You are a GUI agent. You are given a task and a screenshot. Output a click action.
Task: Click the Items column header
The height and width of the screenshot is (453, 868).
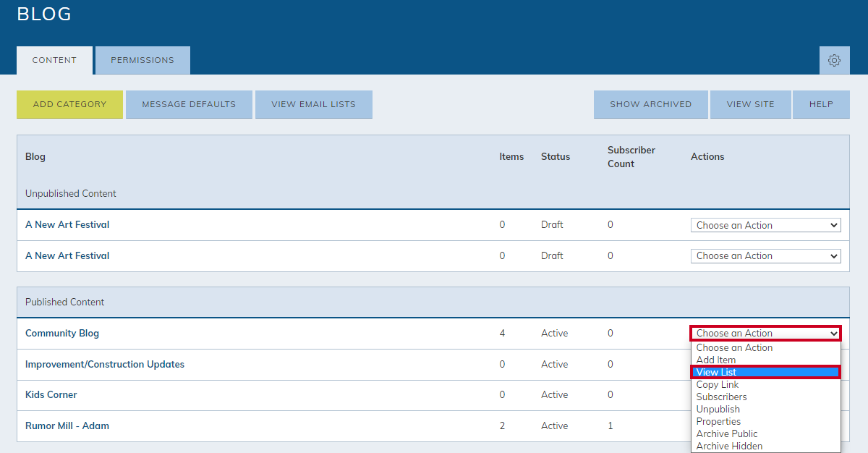click(511, 156)
